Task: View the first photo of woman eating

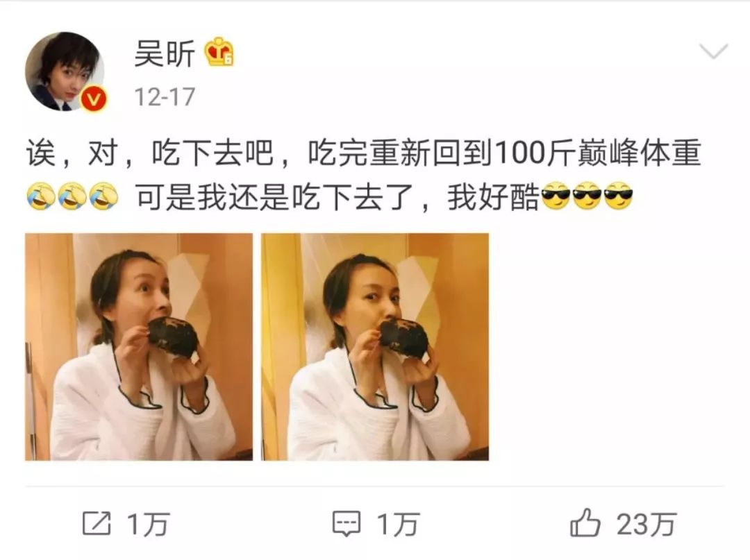Action: (139, 347)
